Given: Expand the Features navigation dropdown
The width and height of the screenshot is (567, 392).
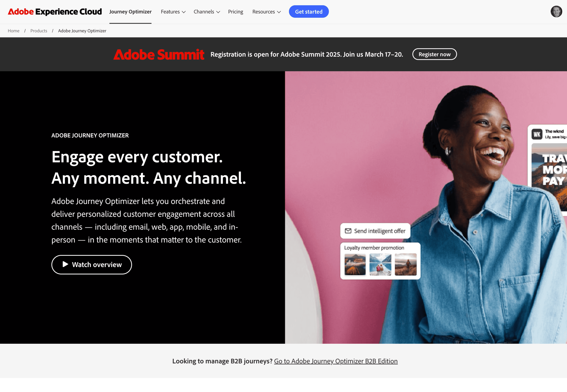Looking at the screenshot, I should 172,12.
